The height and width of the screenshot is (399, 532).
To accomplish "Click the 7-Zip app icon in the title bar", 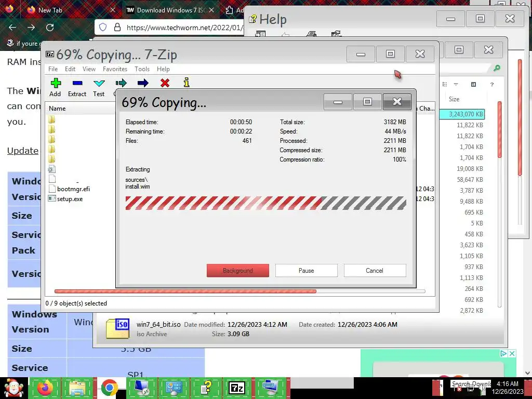I will 50,54.
